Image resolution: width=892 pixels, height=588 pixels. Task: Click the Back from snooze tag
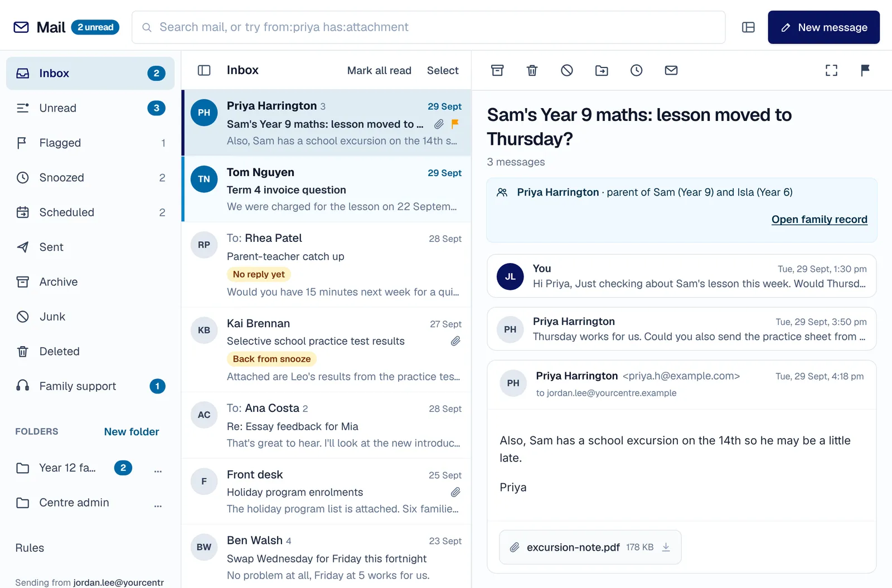pos(272,359)
